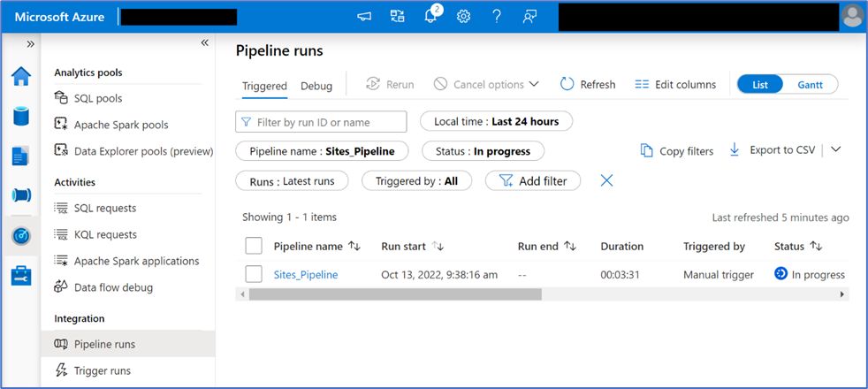The image size is (868, 389).
Task: Expand the chevron next to Export to CSV
Action: point(835,149)
